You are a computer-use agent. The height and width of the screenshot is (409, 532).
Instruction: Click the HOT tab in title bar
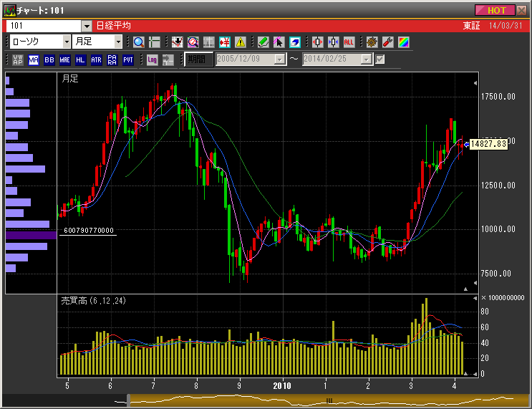point(495,10)
